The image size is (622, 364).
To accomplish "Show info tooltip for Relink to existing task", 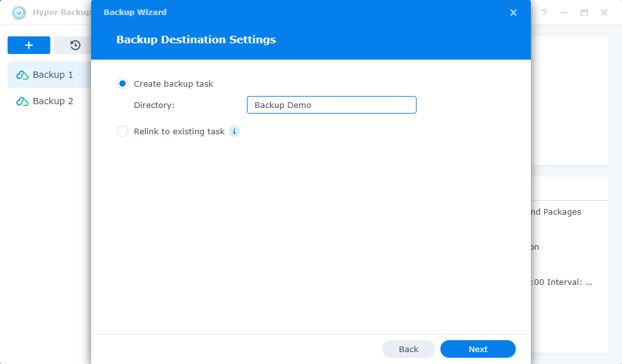I will click(x=234, y=132).
